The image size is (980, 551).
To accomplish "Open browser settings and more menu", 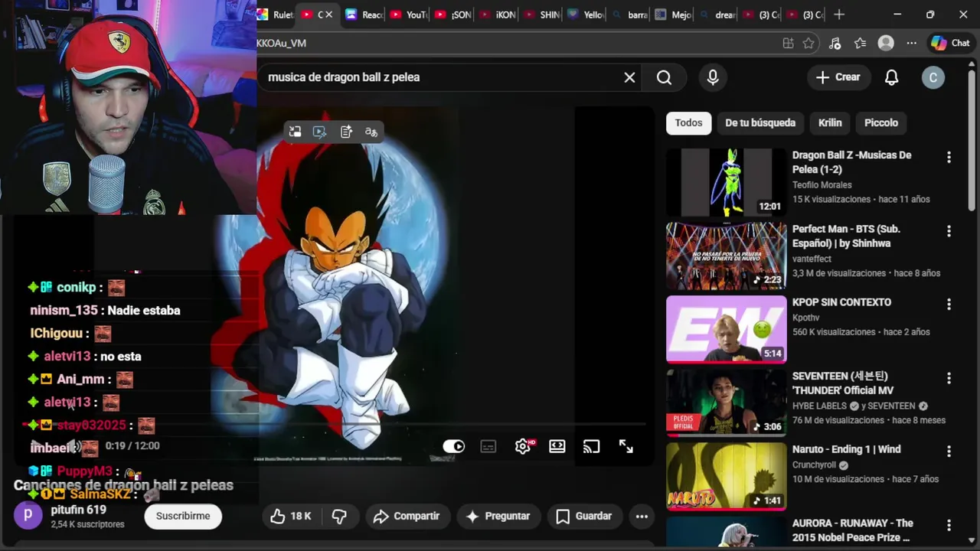I will [911, 44].
